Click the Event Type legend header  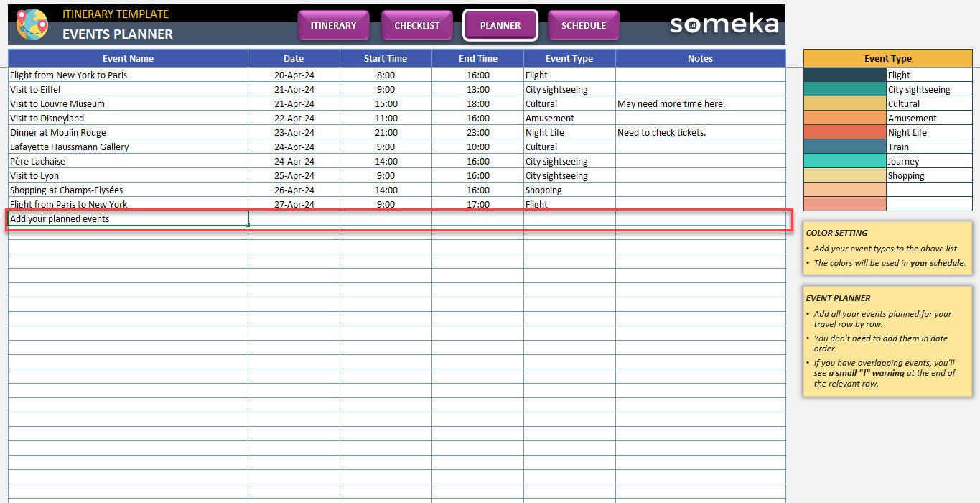[887, 58]
